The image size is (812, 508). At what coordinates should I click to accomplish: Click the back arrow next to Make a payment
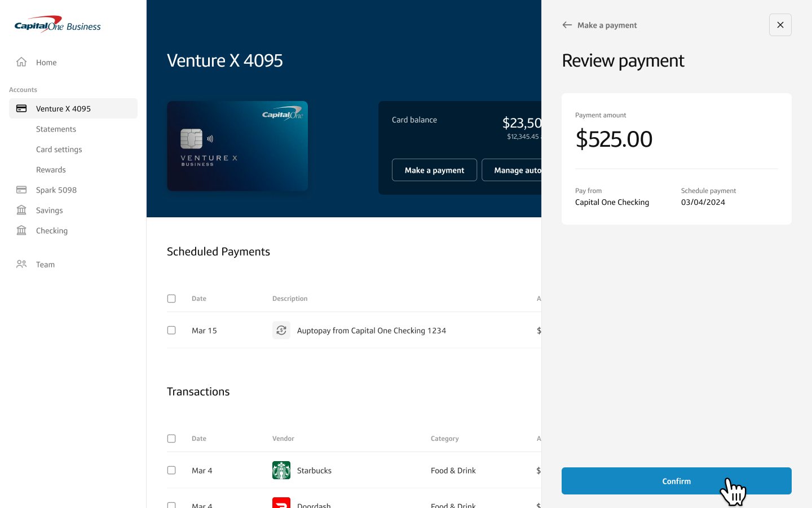pos(567,25)
